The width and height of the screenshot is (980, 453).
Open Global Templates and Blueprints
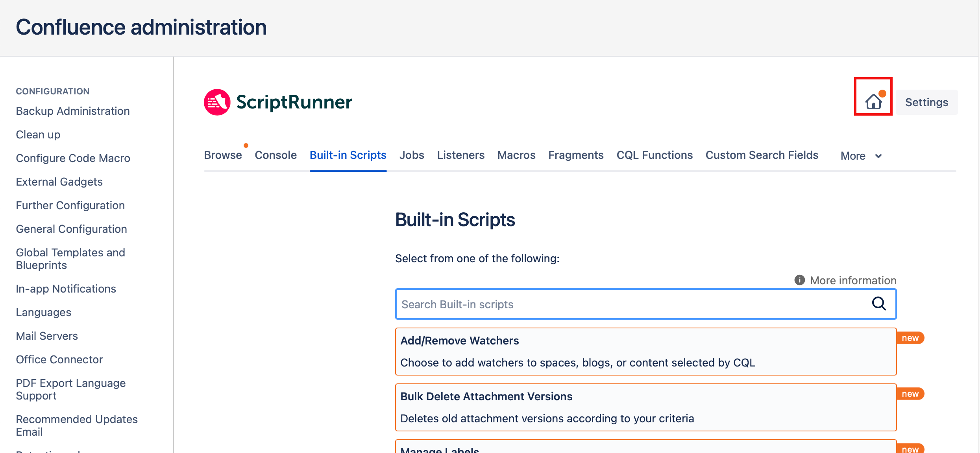(x=71, y=259)
